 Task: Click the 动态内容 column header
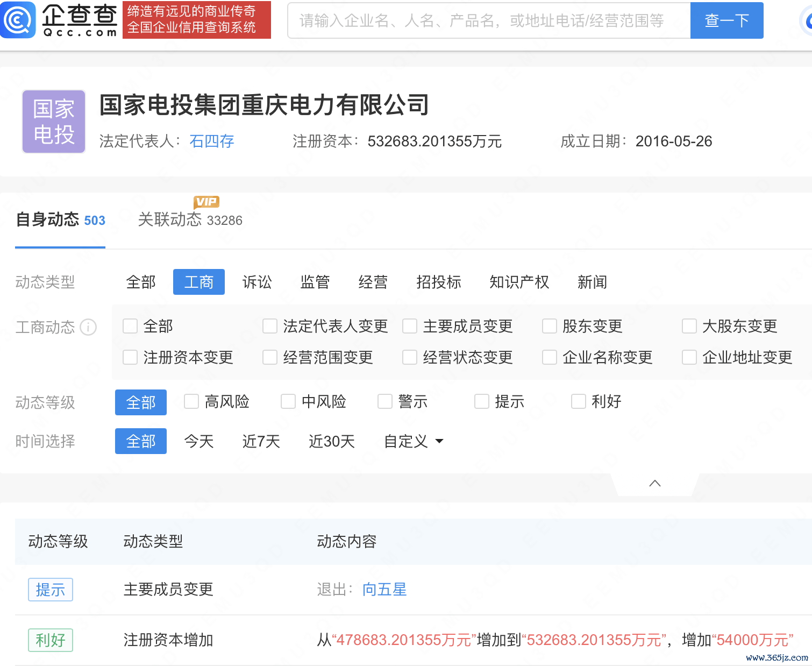pos(347,541)
